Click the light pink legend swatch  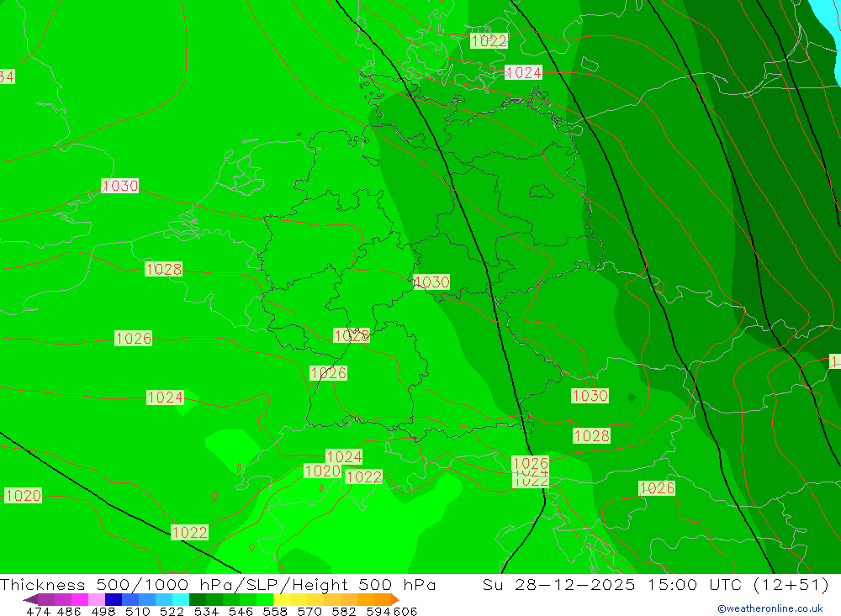click(97, 599)
